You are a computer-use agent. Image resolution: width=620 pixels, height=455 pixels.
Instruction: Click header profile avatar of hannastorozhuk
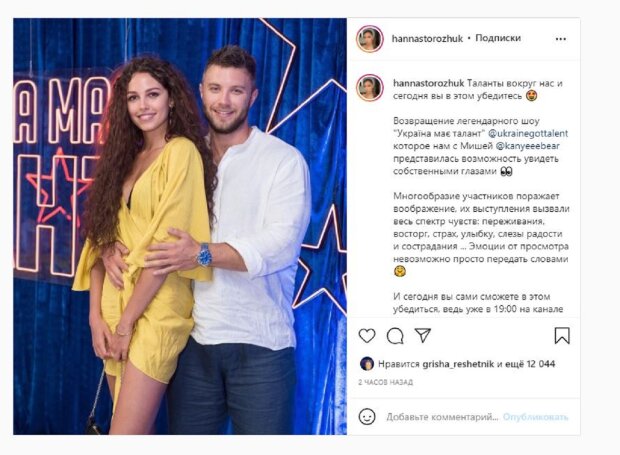pos(370,39)
